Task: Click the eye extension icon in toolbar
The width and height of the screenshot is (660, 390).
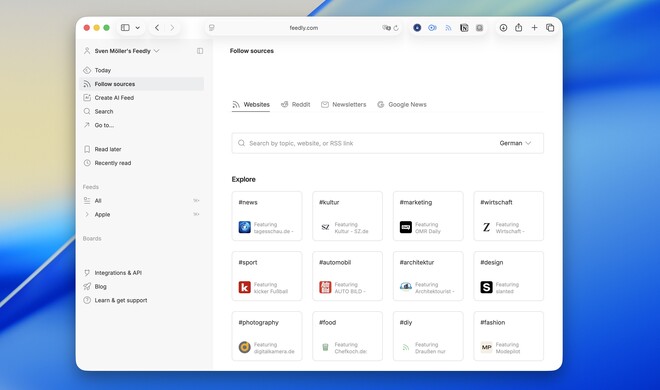Action: point(432,28)
